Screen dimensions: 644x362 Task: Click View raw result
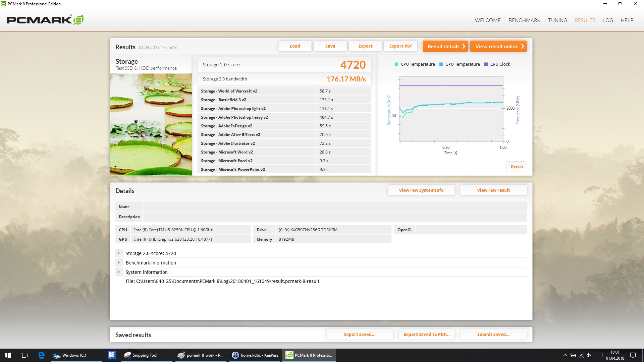[493, 190]
